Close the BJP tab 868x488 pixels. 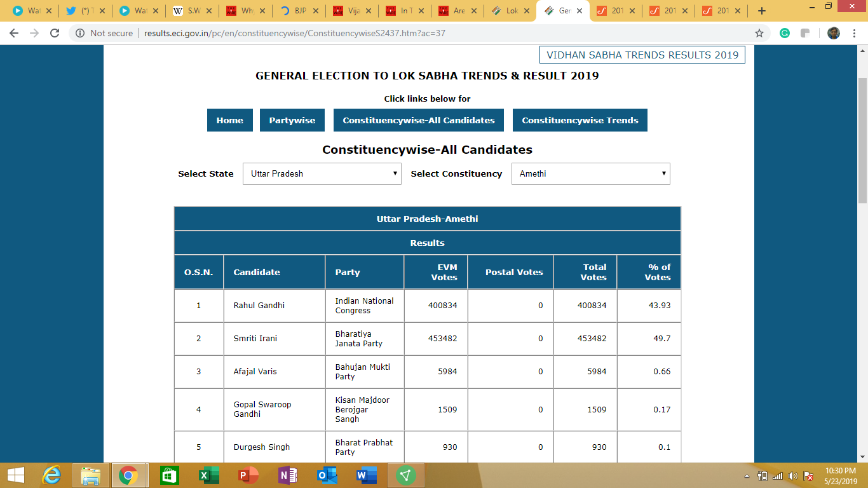click(x=314, y=11)
